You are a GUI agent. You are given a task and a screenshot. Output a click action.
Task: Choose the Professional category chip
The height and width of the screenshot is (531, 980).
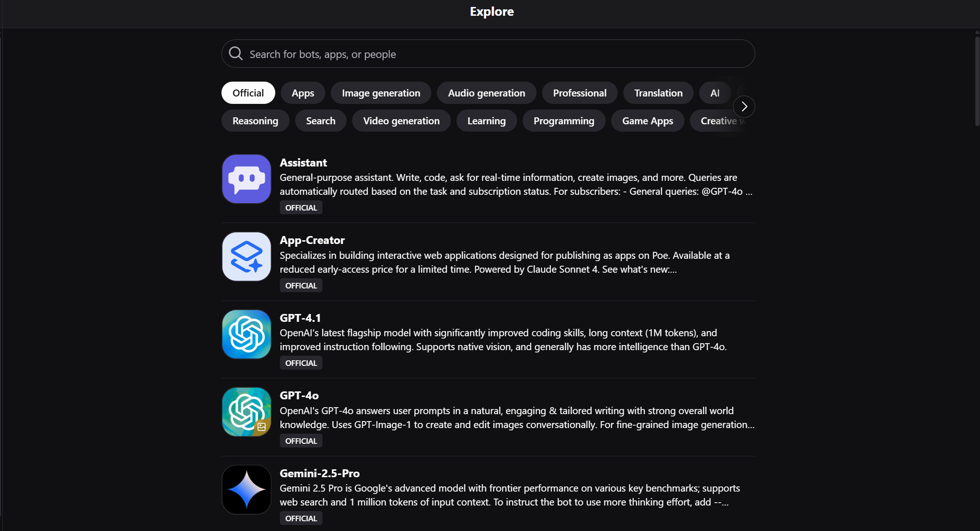coord(580,93)
